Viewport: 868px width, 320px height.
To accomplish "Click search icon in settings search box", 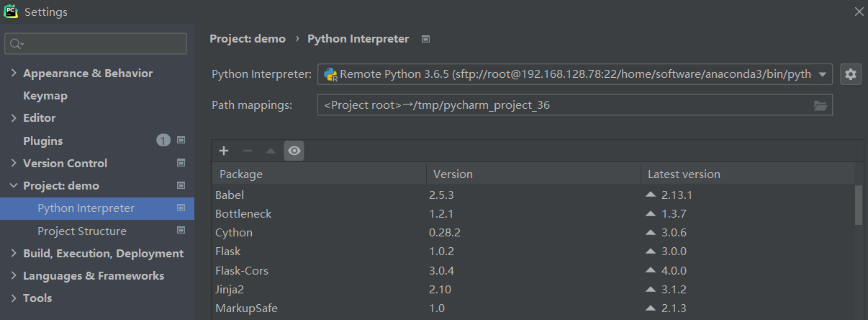I will coord(16,44).
